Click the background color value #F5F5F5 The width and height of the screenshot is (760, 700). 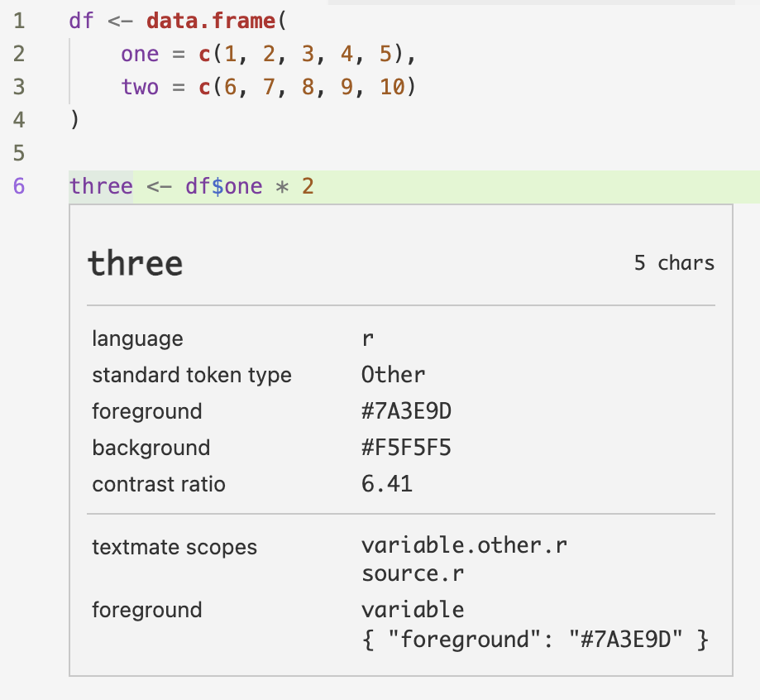404,448
